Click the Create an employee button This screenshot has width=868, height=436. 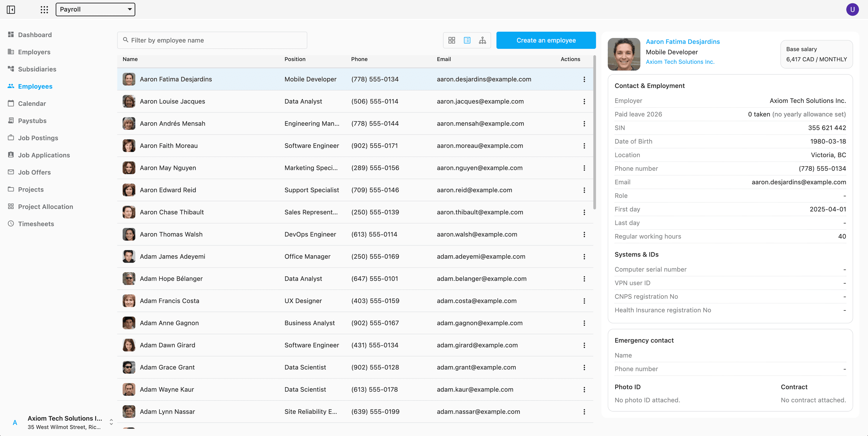coord(546,40)
